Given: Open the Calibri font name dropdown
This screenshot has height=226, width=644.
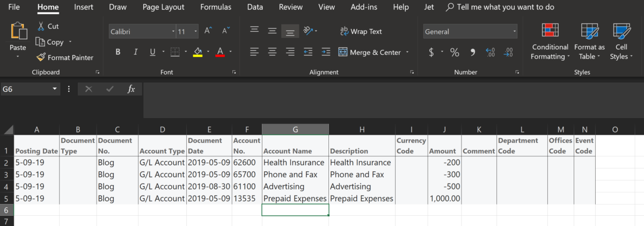Looking at the screenshot, I should (173, 32).
